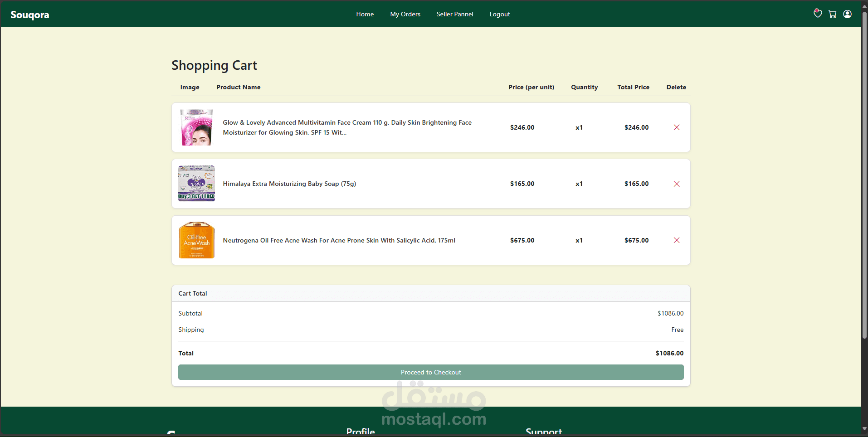Screen dimensions: 868x437
Task: Click the Delete column header
Action: coord(676,87)
